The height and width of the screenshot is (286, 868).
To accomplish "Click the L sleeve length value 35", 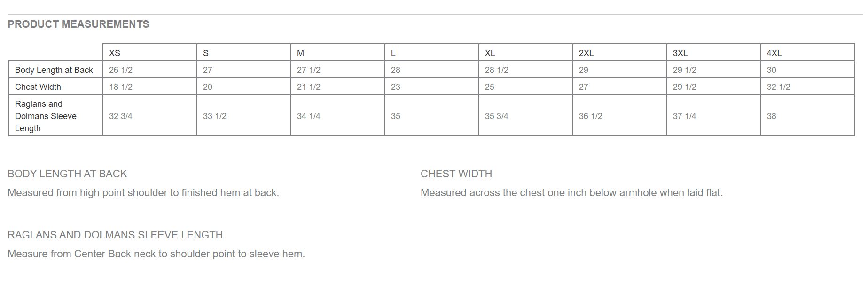I will 396,116.
